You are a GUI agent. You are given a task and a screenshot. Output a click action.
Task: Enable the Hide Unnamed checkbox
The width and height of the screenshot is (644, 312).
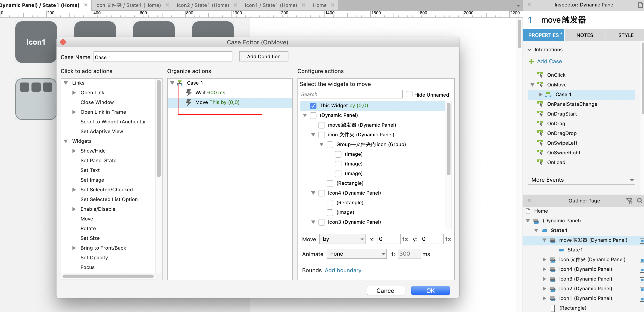pos(409,94)
